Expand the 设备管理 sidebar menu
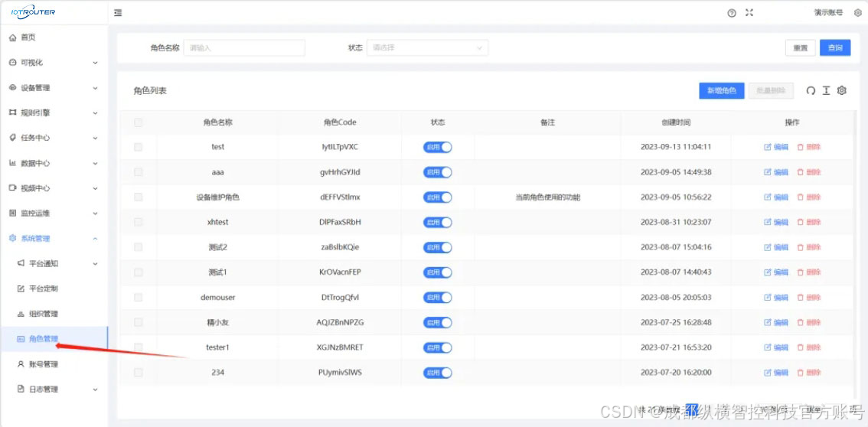The width and height of the screenshot is (868, 427). [54, 87]
